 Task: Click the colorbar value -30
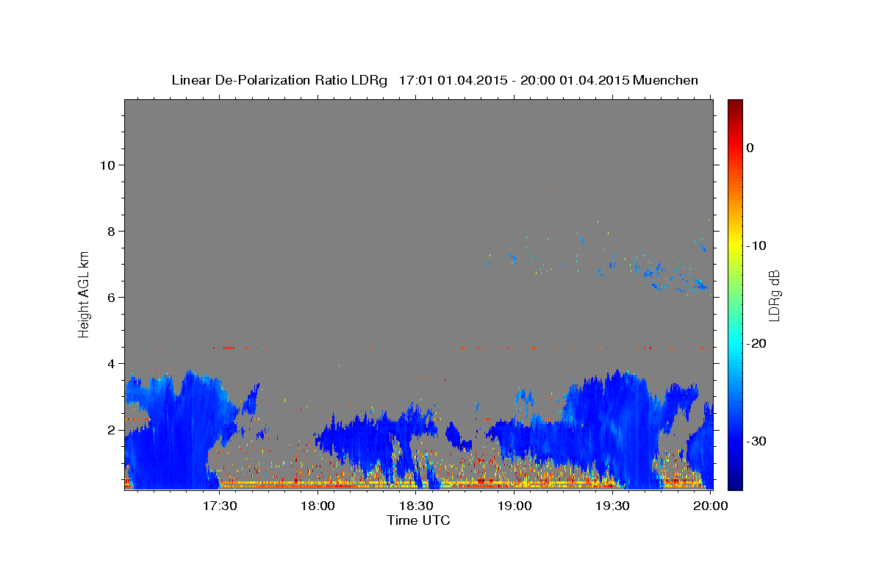click(756, 441)
